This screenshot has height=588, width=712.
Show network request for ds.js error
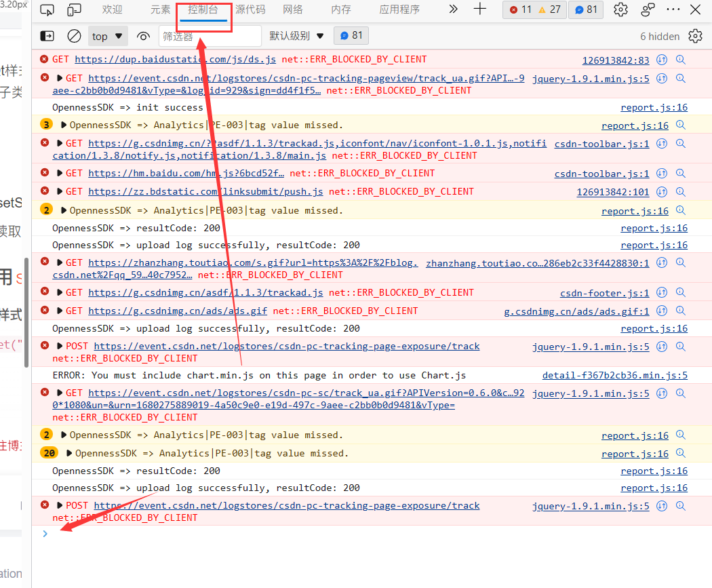[662, 60]
